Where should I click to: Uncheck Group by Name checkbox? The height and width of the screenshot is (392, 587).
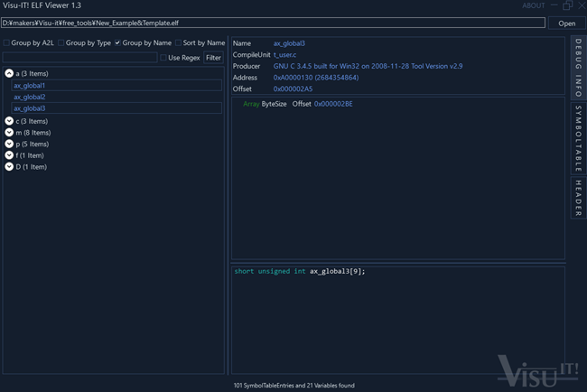pyautogui.click(x=117, y=42)
